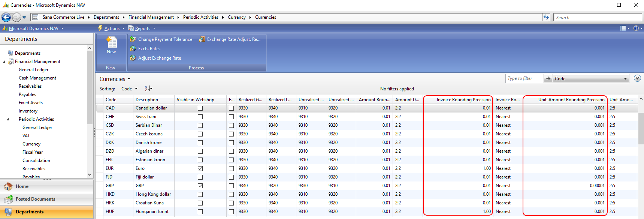Image resolution: width=644 pixels, height=219 pixels.
Task: Select Fiscal Year in the tree
Action: 33,152
